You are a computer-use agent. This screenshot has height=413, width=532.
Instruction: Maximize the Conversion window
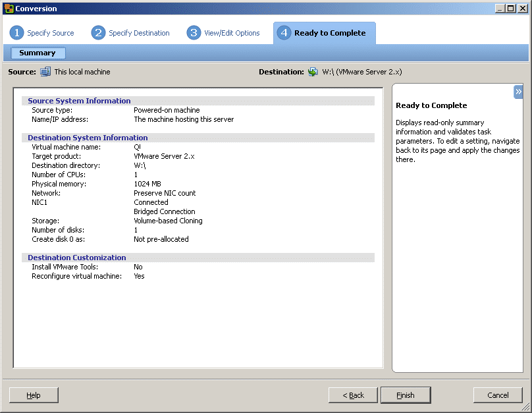pos(511,9)
